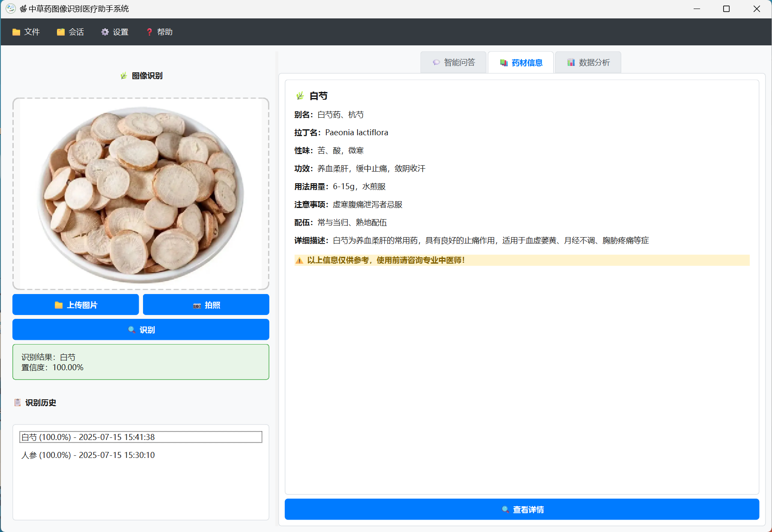This screenshot has height=532, width=772.
Task: Click the 识别 button
Action: (x=141, y=330)
